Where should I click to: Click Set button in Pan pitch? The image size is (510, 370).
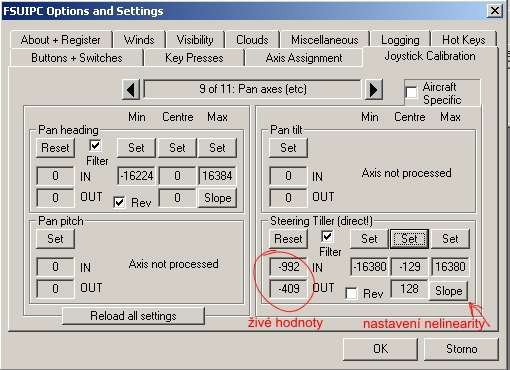click(x=55, y=239)
